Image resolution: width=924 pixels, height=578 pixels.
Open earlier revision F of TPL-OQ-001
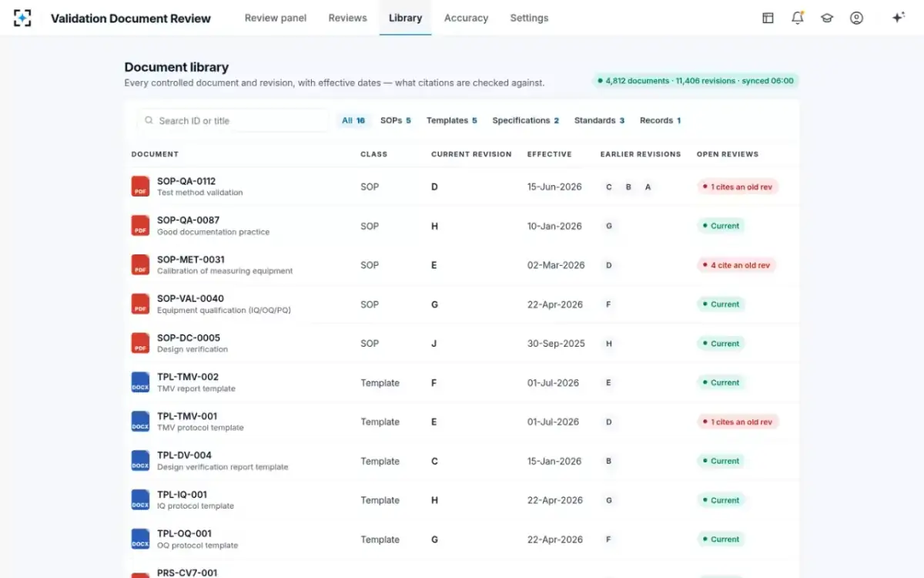tap(609, 539)
